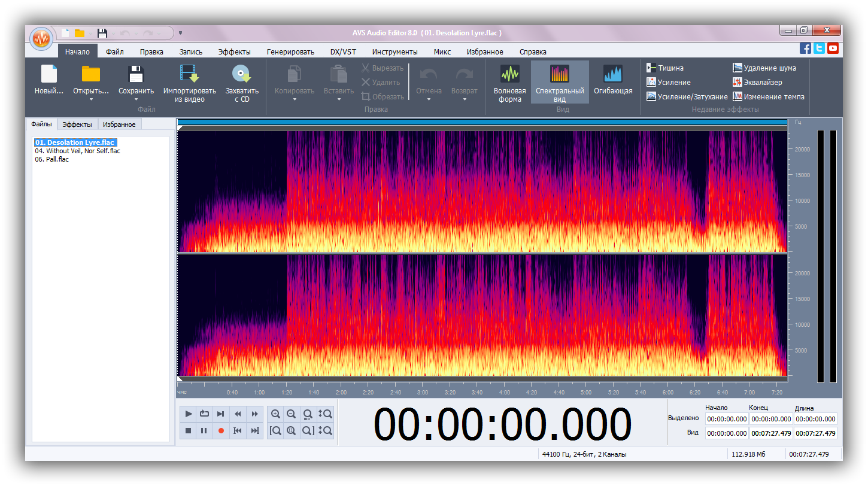Click the new file icon in quick access toolbar
This screenshot has width=868, height=486.
pyautogui.click(x=65, y=33)
